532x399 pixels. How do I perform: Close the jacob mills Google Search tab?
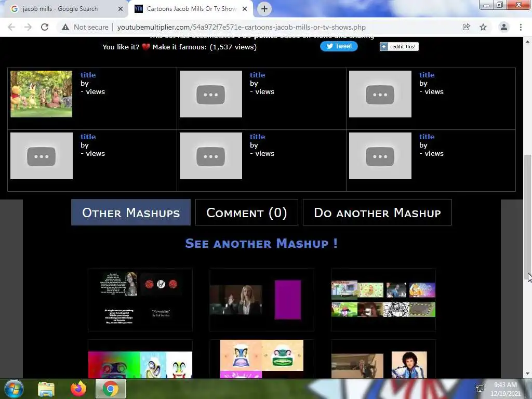[x=121, y=9]
